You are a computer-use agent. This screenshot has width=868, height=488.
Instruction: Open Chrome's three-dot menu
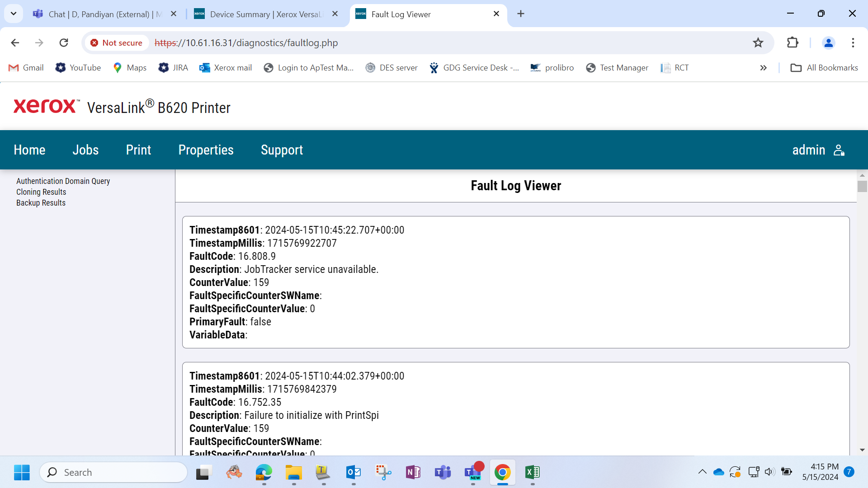(853, 43)
